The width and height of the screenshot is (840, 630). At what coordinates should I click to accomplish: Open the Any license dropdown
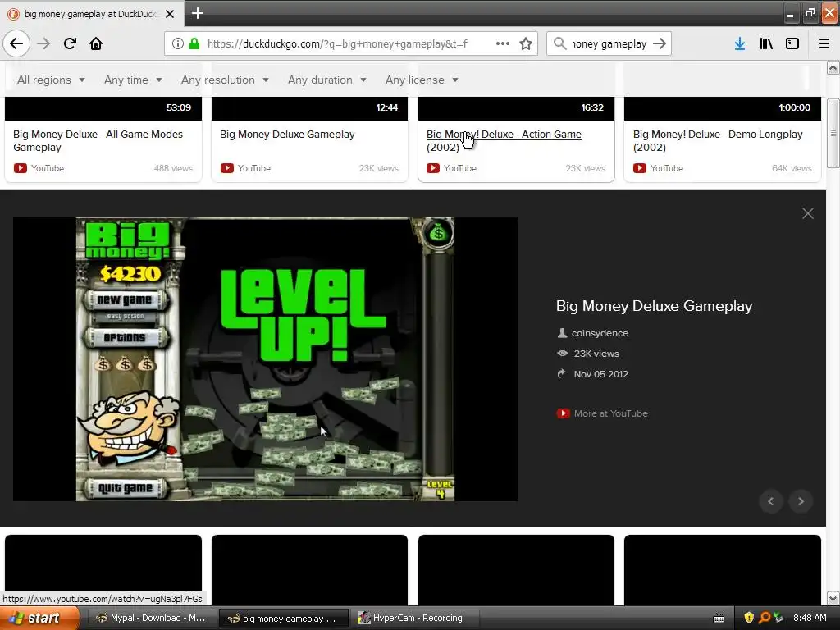point(422,80)
